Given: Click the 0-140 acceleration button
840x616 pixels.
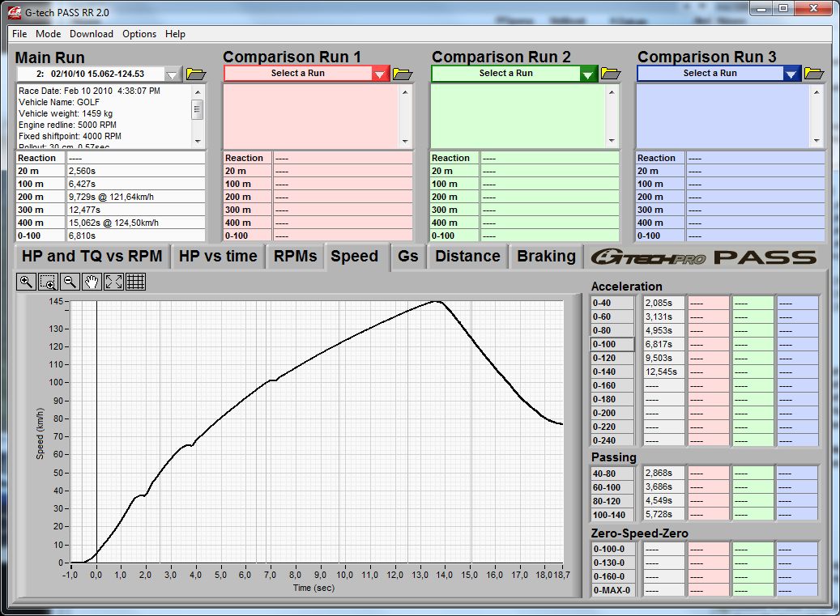Looking at the screenshot, I should (x=612, y=372).
